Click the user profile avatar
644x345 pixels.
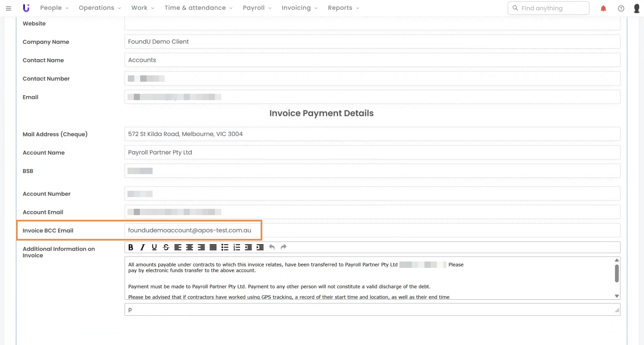point(637,8)
